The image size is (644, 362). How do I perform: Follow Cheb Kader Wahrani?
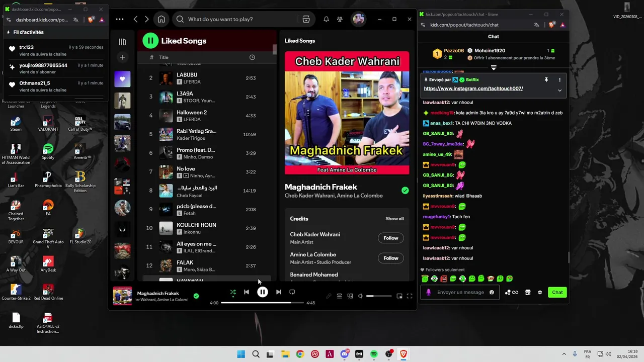click(x=390, y=238)
